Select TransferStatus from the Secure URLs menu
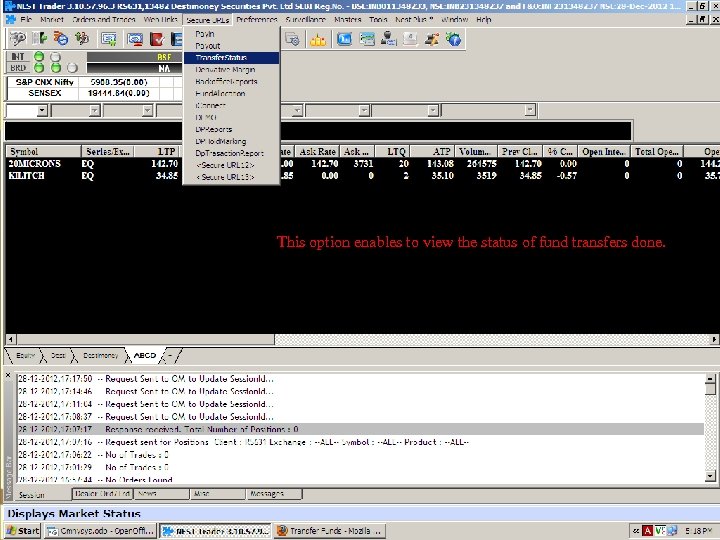This screenshot has width=720, height=540. (x=231, y=58)
